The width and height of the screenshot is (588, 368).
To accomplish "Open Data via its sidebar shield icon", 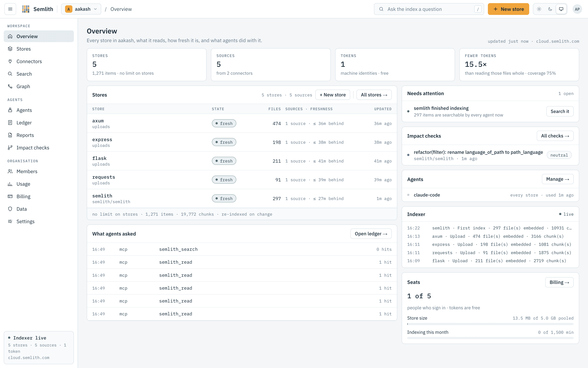I will 10,209.
